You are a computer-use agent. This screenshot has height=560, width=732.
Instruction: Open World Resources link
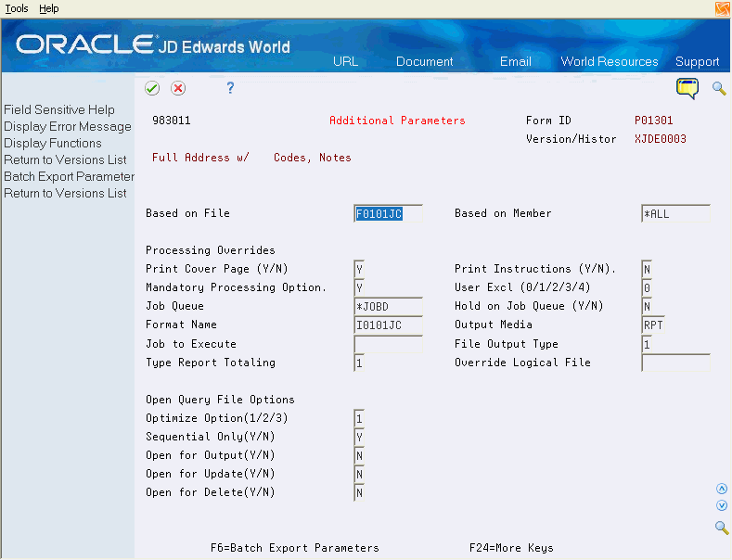(610, 61)
